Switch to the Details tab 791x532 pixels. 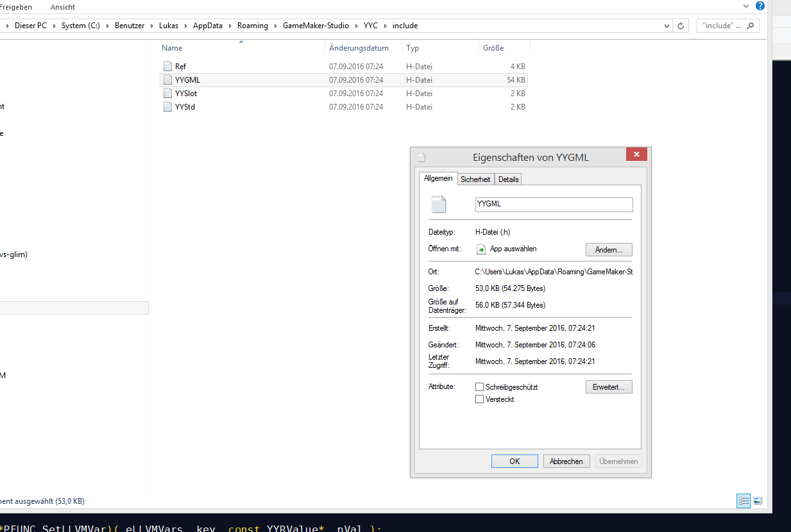[x=508, y=179]
